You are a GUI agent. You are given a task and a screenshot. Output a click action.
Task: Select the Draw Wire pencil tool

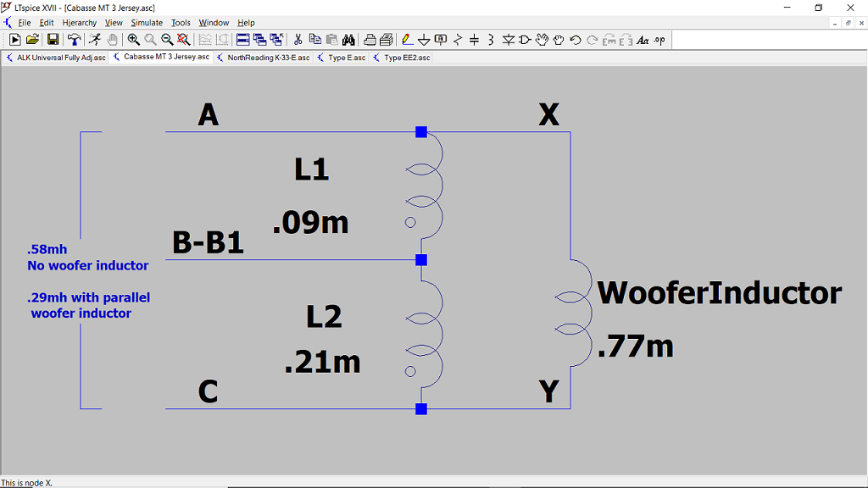[x=407, y=39]
